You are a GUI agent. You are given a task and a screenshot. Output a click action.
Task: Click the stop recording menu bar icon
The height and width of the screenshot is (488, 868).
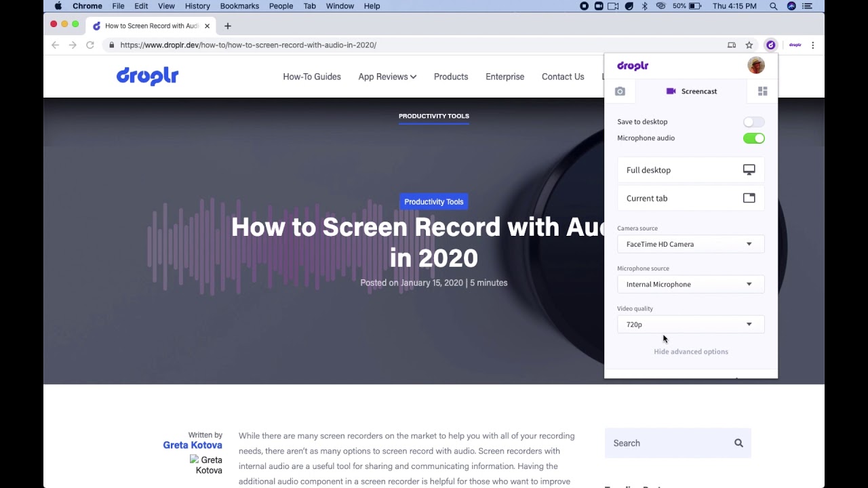[x=584, y=6]
